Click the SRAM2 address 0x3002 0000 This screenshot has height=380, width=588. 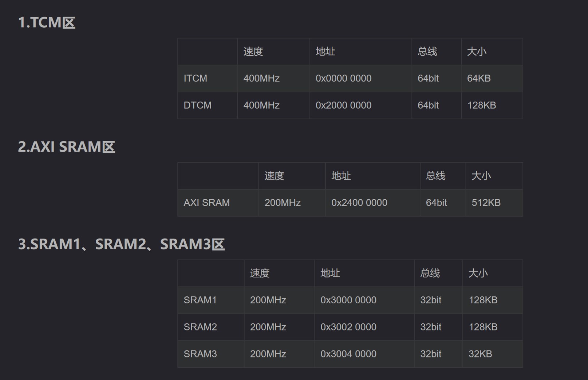tap(348, 327)
